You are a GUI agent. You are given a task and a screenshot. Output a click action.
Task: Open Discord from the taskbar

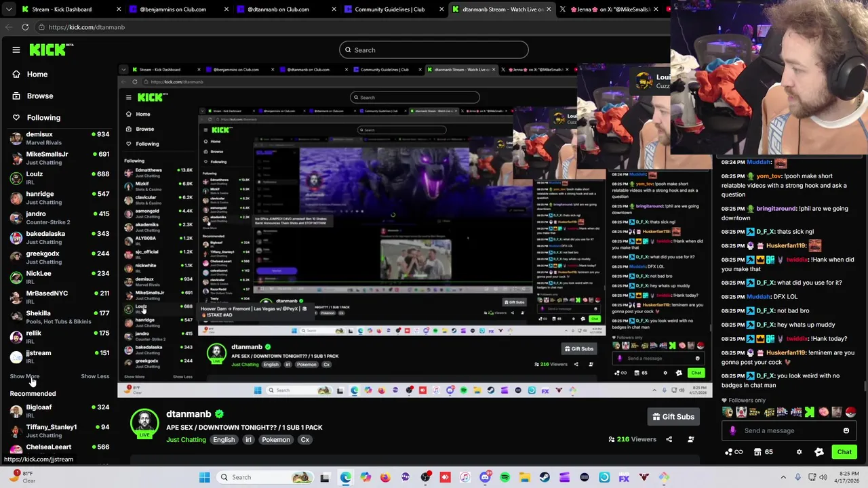pos(484,477)
